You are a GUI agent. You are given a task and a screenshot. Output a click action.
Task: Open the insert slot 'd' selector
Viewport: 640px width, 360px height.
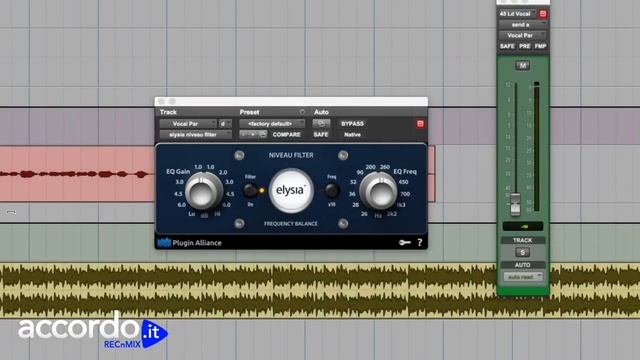[x=225, y=124]
